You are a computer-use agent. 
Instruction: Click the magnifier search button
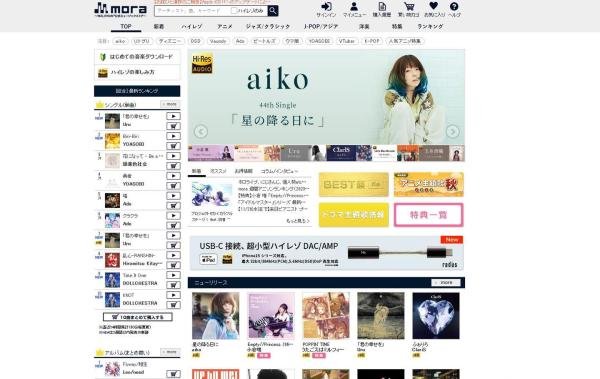click(x=272, y=11)
